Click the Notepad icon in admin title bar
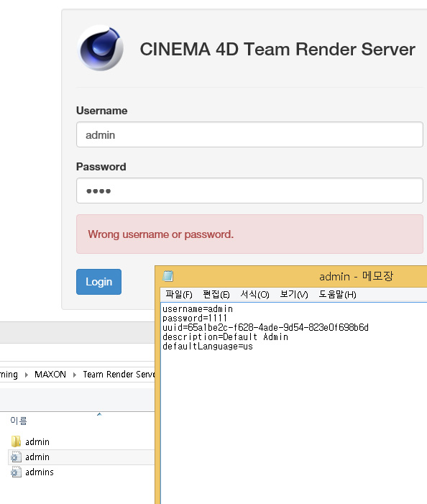 coord(168,276)
